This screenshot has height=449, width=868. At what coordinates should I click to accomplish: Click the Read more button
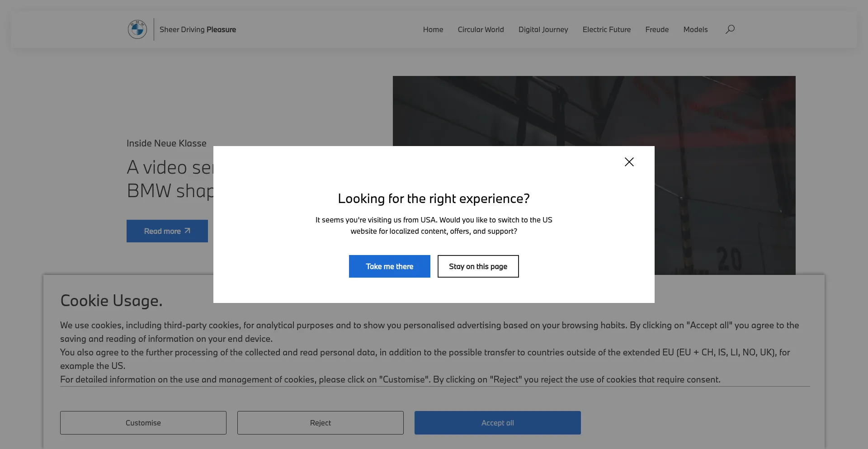click(x=167, y=231)
